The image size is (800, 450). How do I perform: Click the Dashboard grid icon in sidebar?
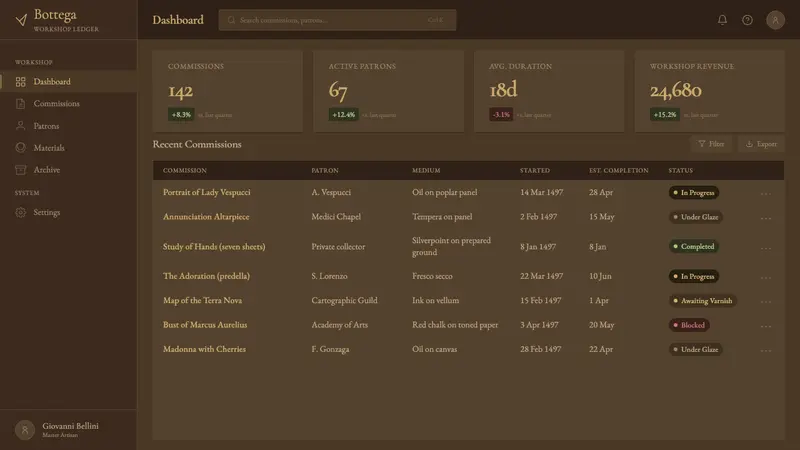20,82
